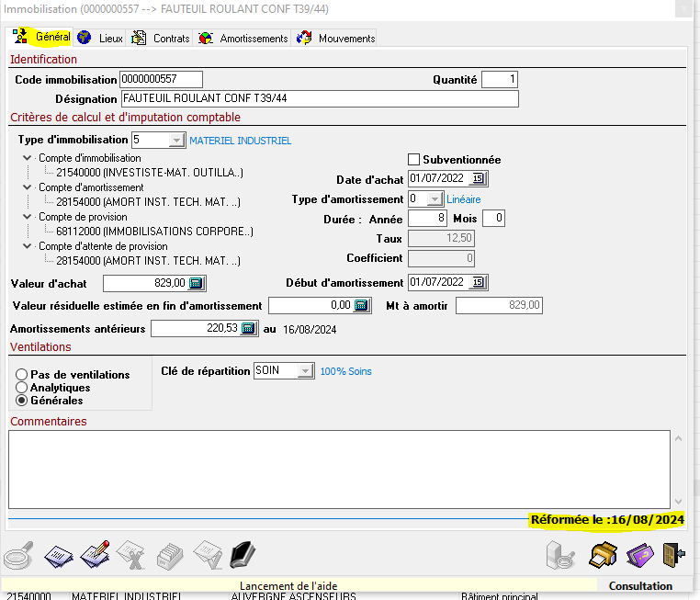Screen dimensions: 700x600
Task: Select the Analytiques radio button
Action: 21,387
